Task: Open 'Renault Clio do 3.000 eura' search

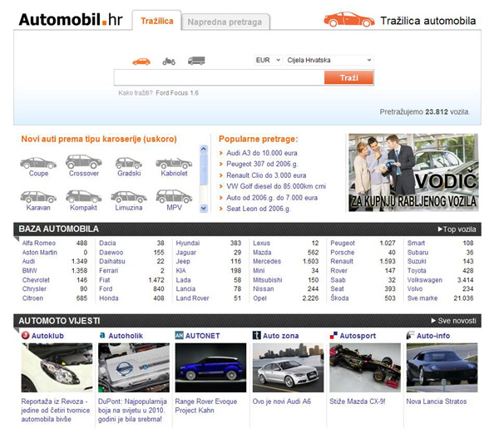Action: (266, 175)
